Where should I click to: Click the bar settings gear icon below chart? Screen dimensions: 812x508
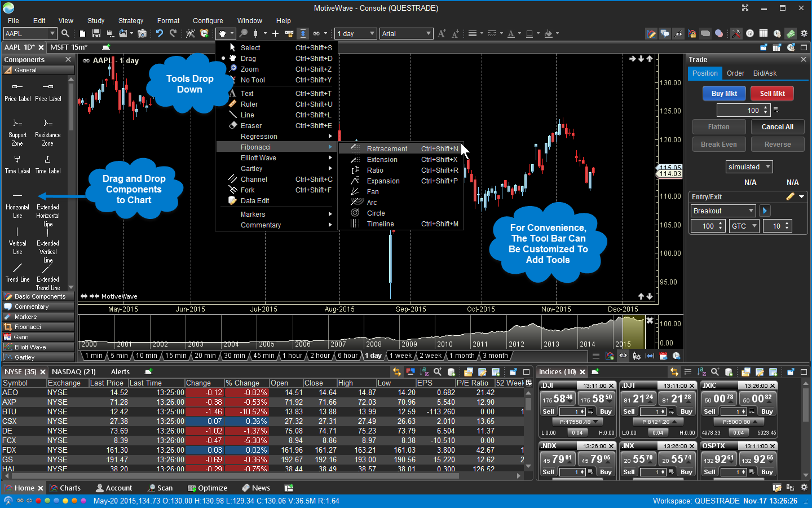coord(637,356)
